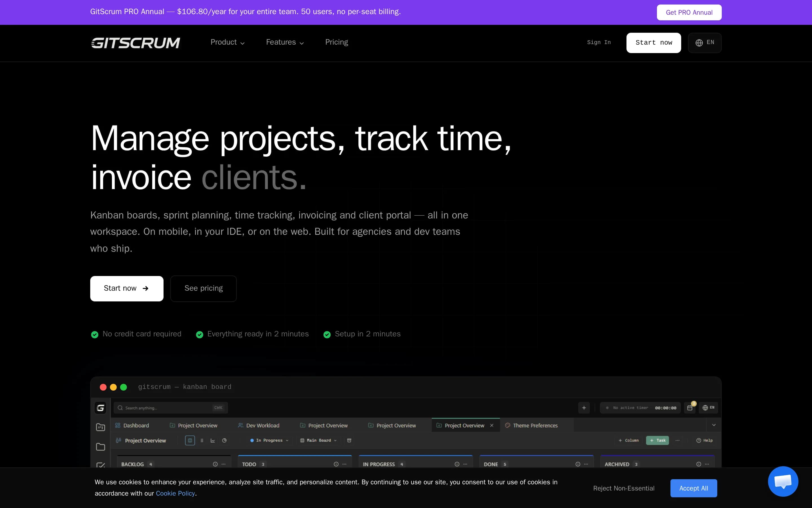Click the Search anything field

click(x=171, y=408)
